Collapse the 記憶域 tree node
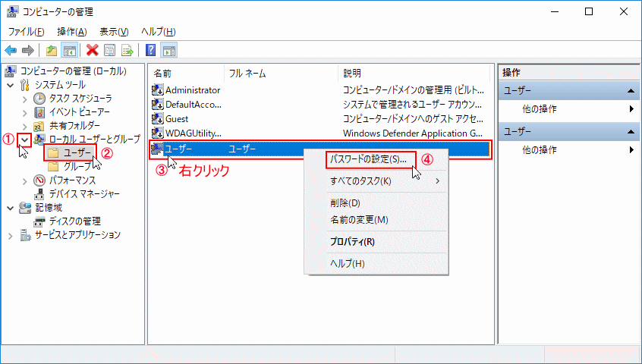 pyautogui.click(x=11, y=209)
